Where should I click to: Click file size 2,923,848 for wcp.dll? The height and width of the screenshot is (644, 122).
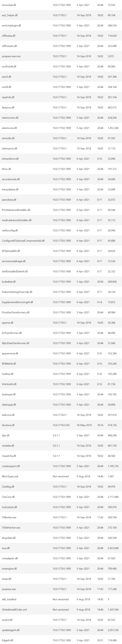113,548
